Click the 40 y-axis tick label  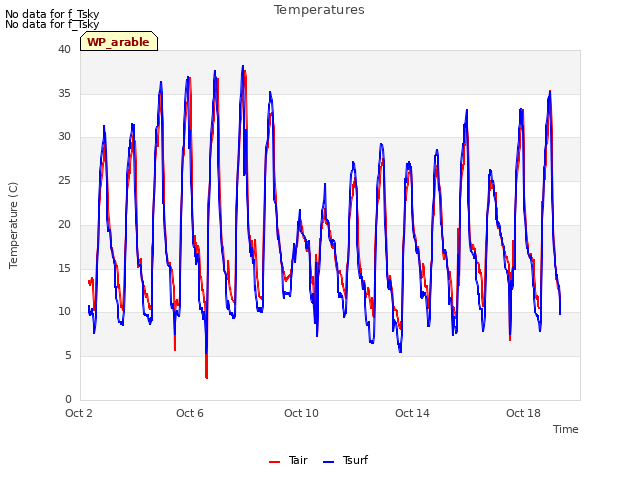tap(64, 49)
